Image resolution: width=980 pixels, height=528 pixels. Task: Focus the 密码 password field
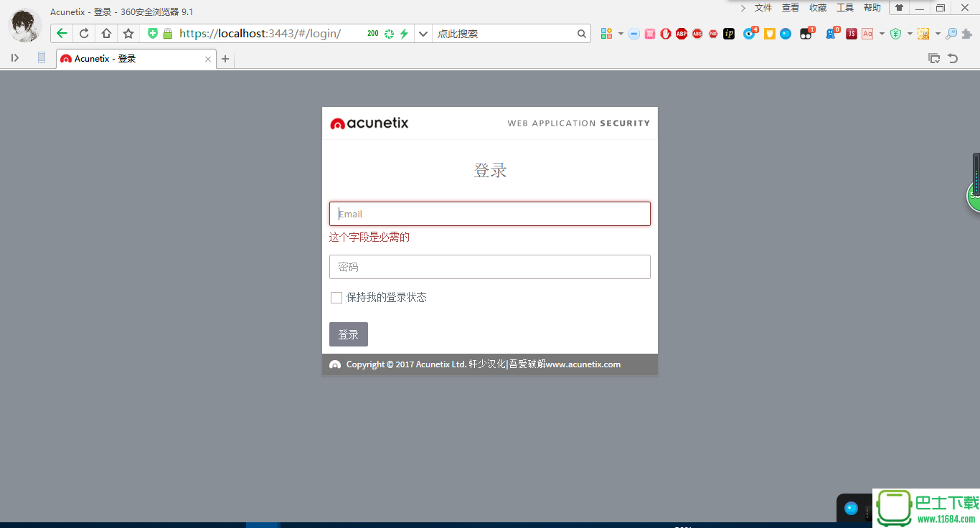pyautogui.click(x=490, y=267)
